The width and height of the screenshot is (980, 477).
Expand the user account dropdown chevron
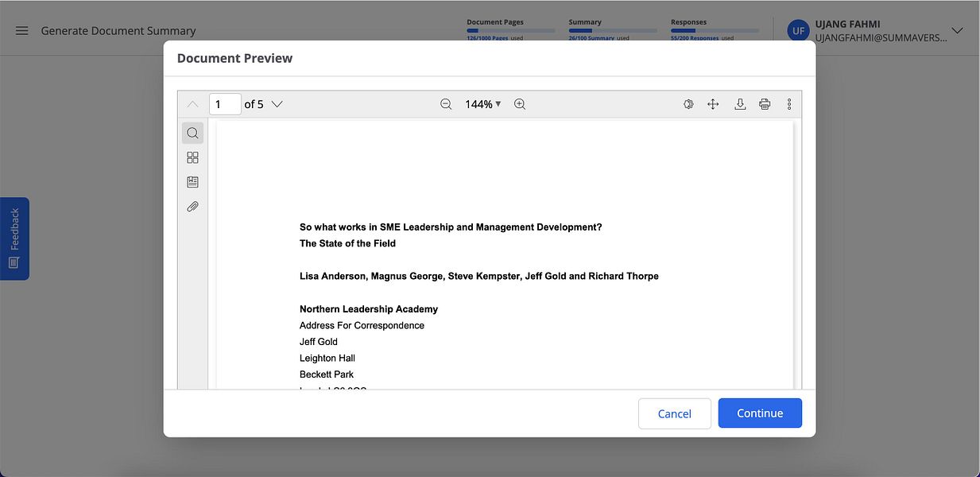click(x=957, y=30)
